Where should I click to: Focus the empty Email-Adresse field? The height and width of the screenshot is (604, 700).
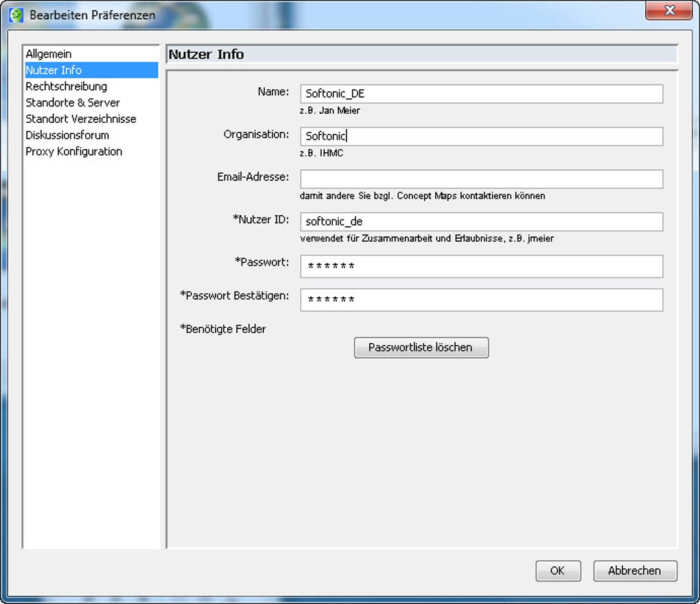point(481,179)
